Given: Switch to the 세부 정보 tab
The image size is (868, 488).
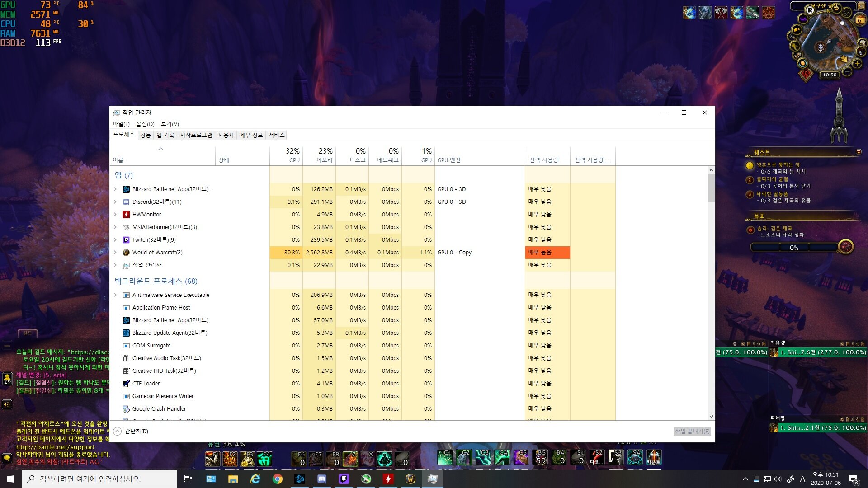Looking at the screenshot, I should (251, 135).
